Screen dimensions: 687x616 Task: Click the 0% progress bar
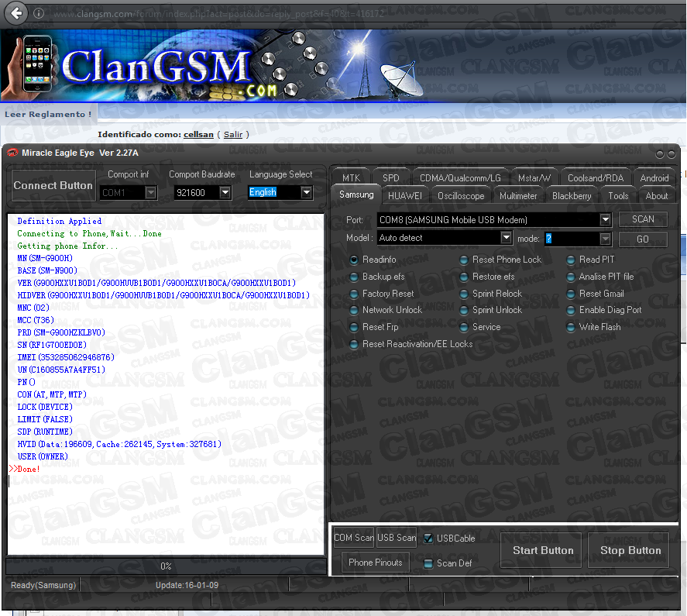point(165,566)
